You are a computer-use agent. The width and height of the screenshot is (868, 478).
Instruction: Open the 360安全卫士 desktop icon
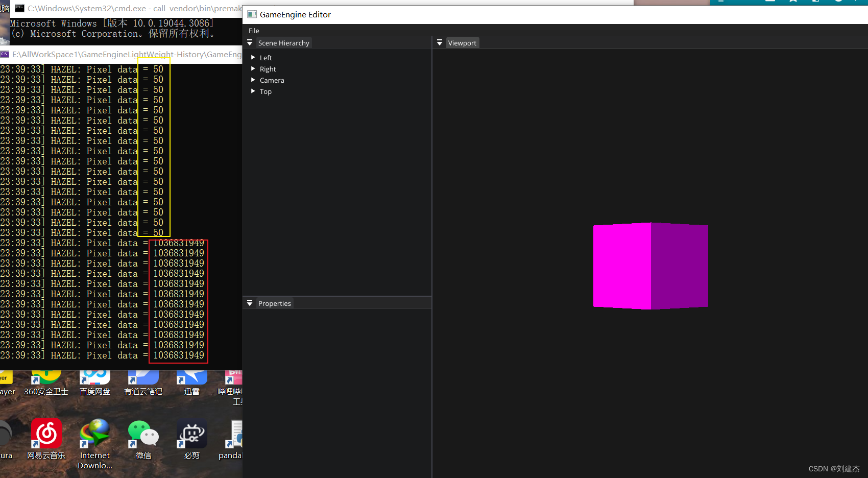(x=46, y=384)
